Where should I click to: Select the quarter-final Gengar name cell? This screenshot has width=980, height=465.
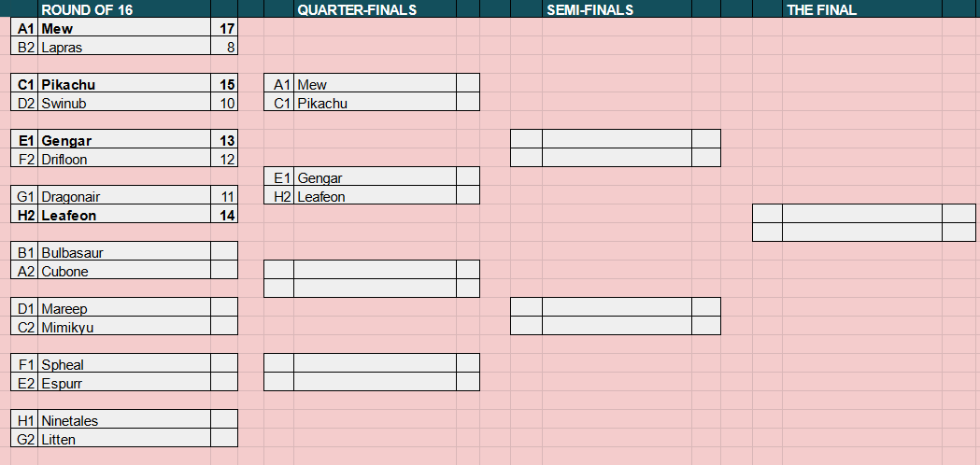click(375, 176)
